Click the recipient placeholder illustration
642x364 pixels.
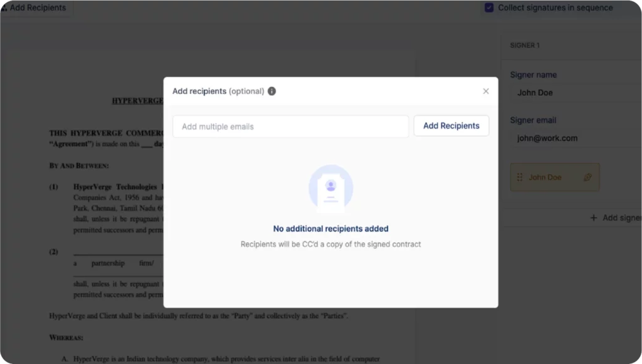pos(331,188)
